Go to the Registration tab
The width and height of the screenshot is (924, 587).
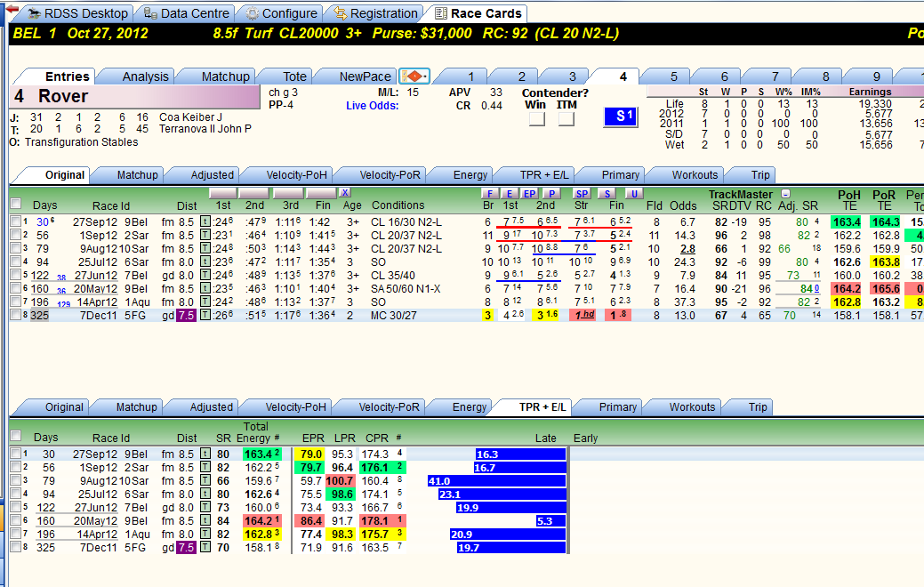tap(376, 13)
